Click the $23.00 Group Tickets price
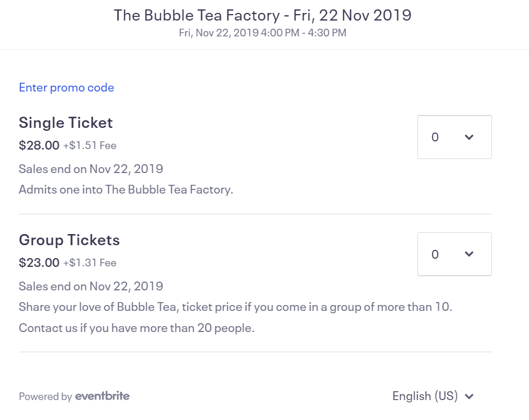 coord(39,263)
